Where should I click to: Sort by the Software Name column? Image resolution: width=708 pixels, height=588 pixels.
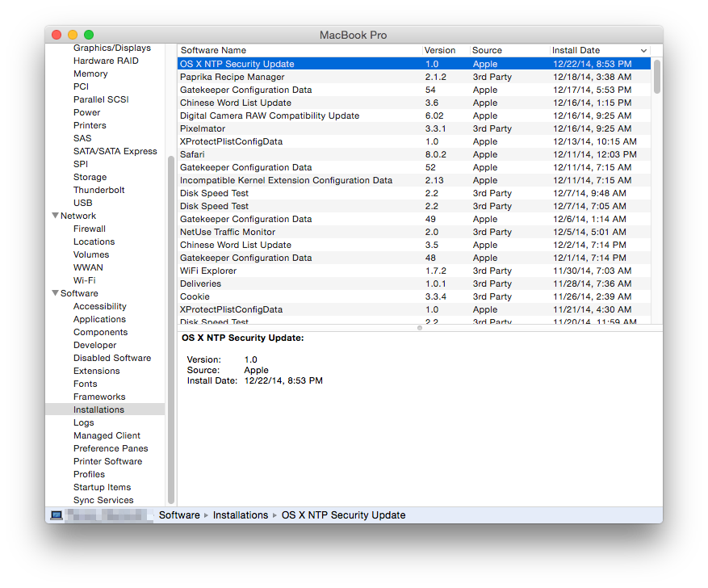300,50
